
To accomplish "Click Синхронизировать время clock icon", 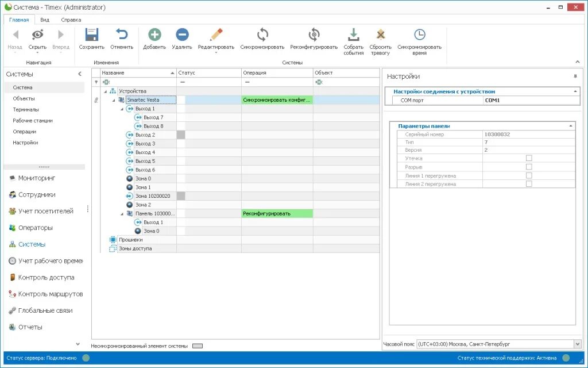I will tap(420, 34).
